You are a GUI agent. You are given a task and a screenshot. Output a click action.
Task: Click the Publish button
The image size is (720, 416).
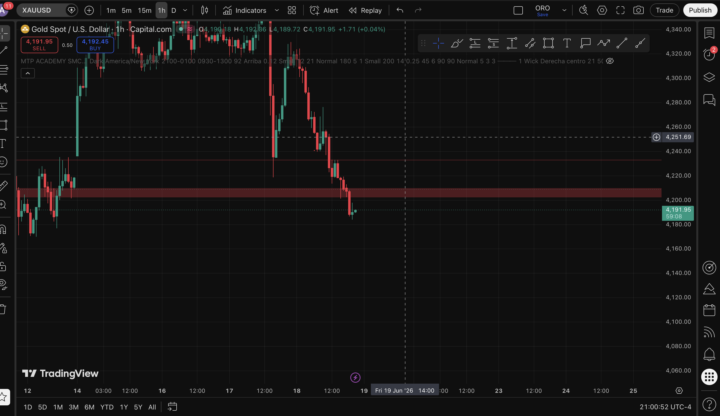tap(700, 10)
